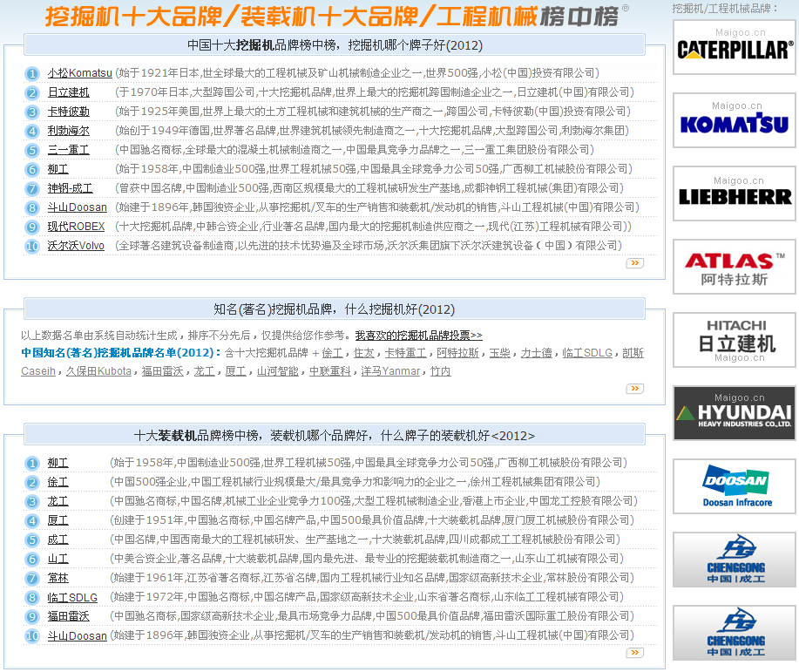Click 我喜欢的挖掘机品牌投票 voting link
799x672 pixels.
click(418, 335)
